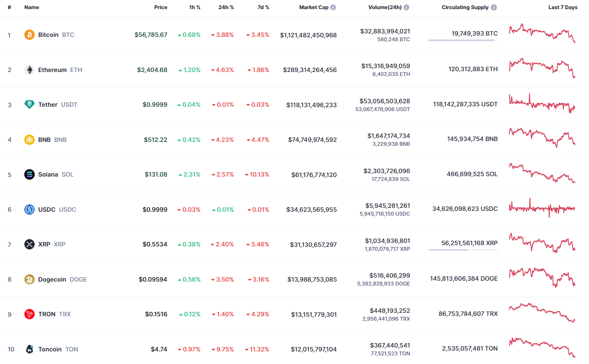Select the Toncoin coin logo
The image size is (589, 364).
pos(29,349)
